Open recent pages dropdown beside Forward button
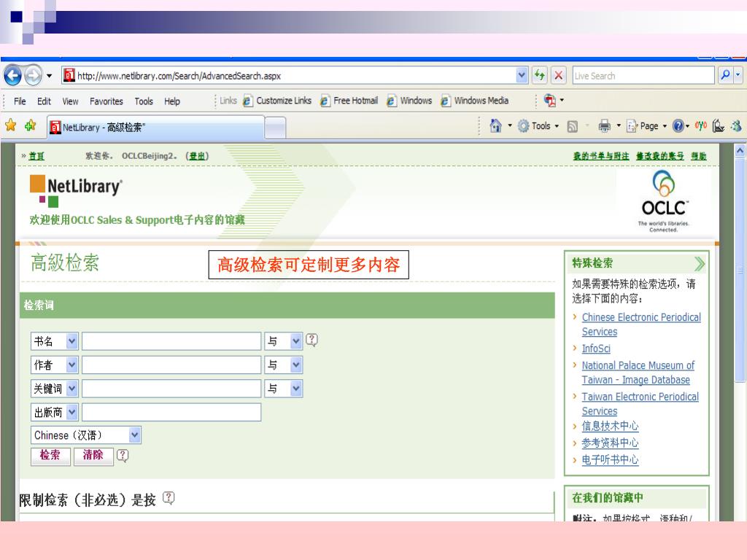The height and width of the screenshot is (560, 747). pos(49,76)
